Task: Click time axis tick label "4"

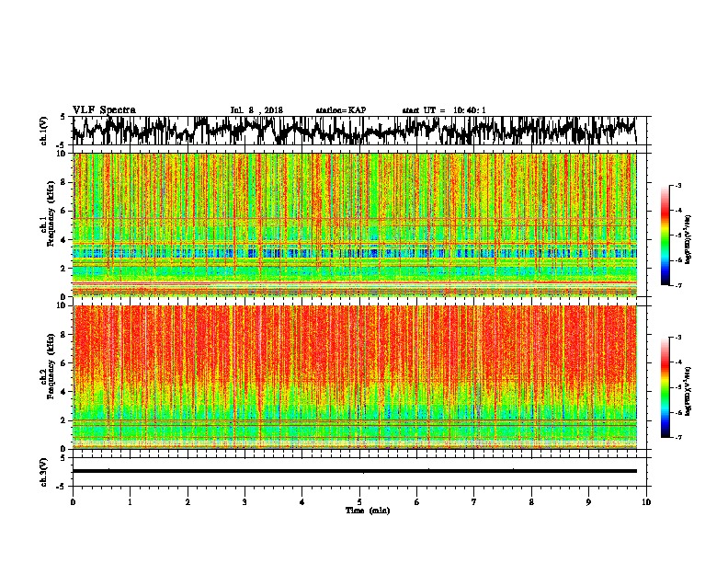Action: [x=302, y=502]
